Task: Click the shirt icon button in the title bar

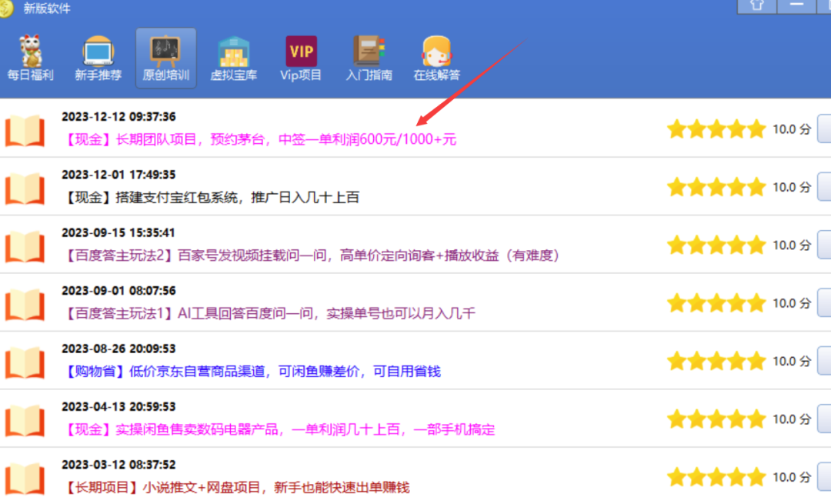Action: pyautogui.click(x=756, y=6)
